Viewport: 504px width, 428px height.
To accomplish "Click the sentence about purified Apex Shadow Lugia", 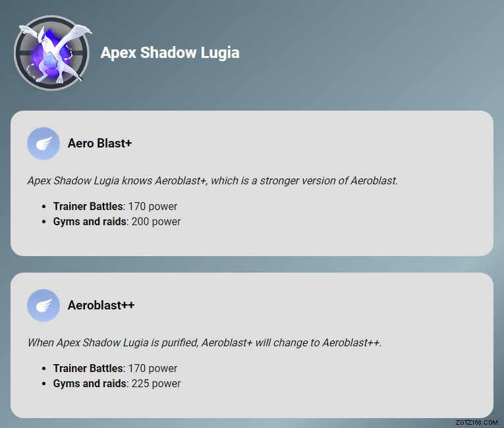I will click(x=204, y=342).
